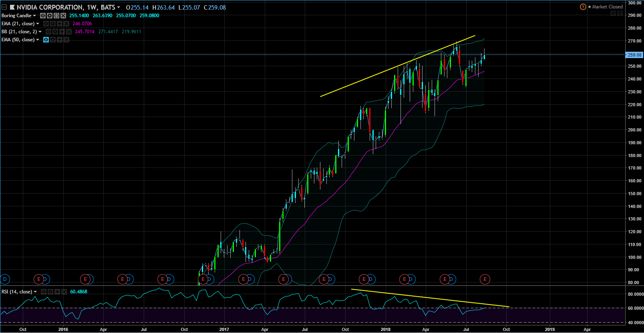
Task: Open EMA (21, close) settings gear
Action: pos(53,24)
